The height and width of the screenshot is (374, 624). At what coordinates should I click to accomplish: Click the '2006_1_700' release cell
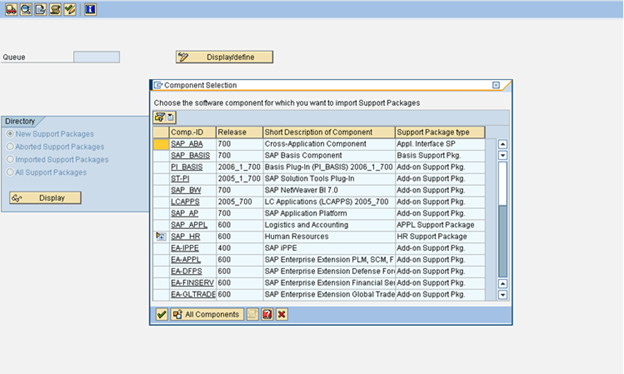pos(239,167)
